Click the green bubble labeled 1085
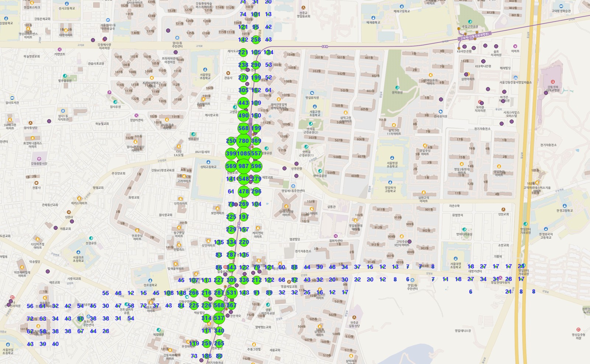This screenshot has width=590, height=364. (243, 153)
